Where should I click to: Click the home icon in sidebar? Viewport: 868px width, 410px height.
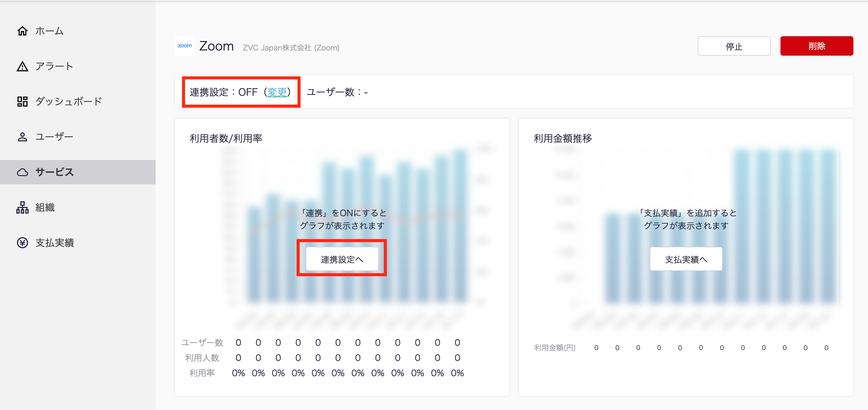(x=22, y=31)
